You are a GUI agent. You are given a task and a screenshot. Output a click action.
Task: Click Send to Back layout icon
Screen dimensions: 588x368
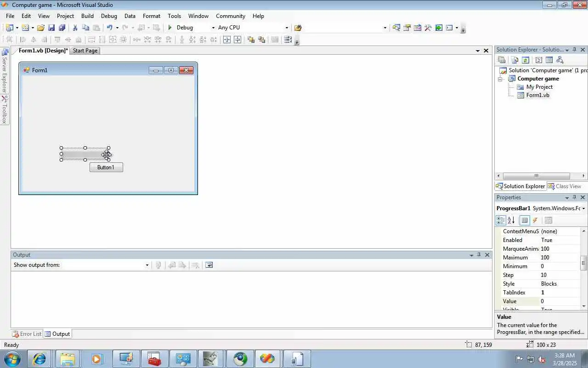click(x=262, y=40)
